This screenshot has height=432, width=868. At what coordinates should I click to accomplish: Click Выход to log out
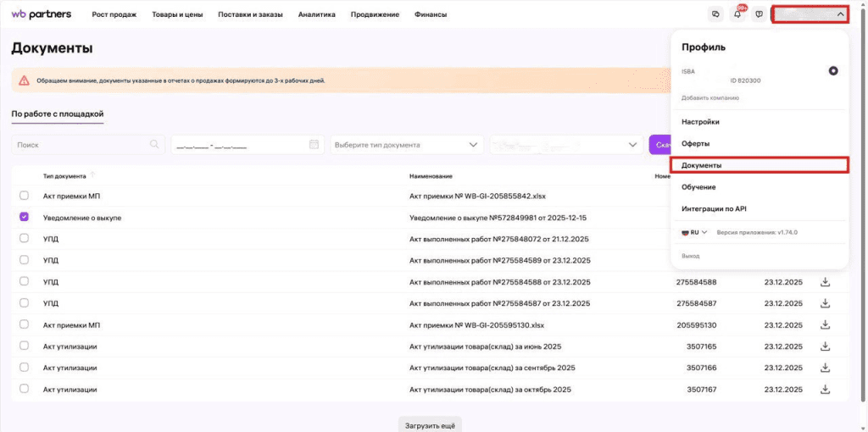pyautogui.click(x=690, y=256)
